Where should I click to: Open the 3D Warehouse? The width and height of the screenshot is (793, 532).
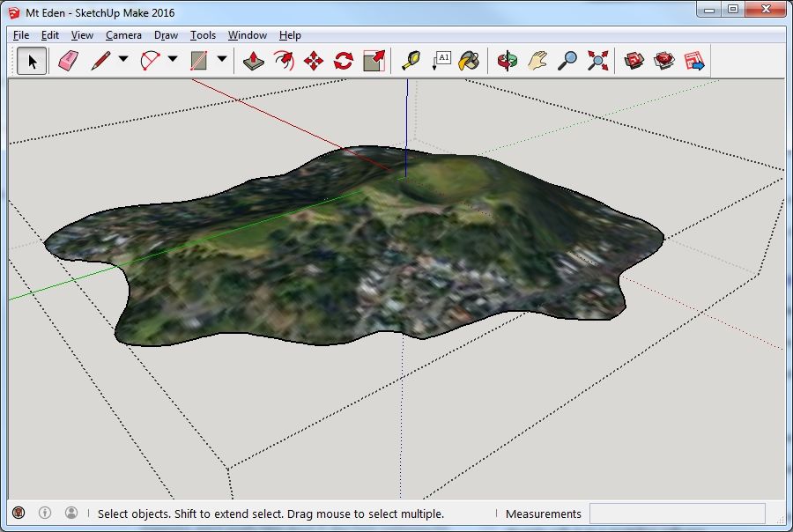(634, 61)
